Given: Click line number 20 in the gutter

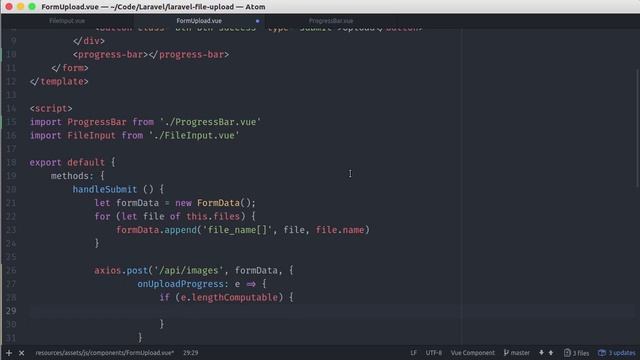Looking at the screenshot, I should click(11, 189).
